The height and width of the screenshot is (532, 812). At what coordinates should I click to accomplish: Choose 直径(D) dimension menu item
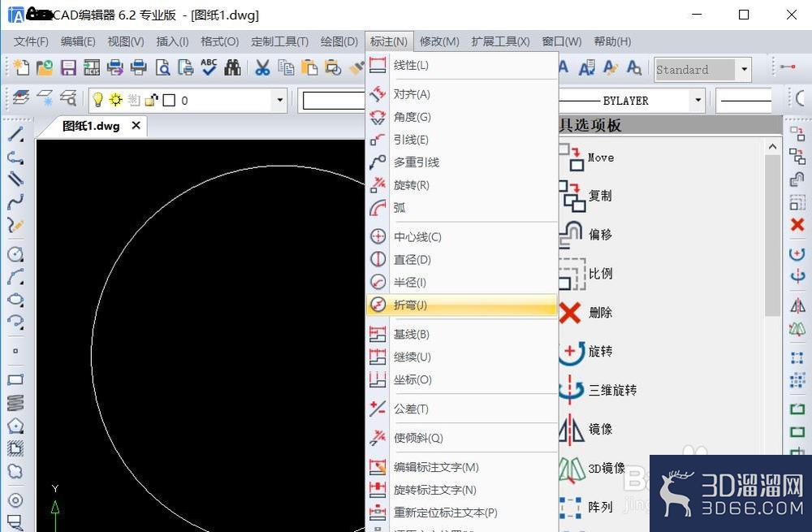[462, 260]
